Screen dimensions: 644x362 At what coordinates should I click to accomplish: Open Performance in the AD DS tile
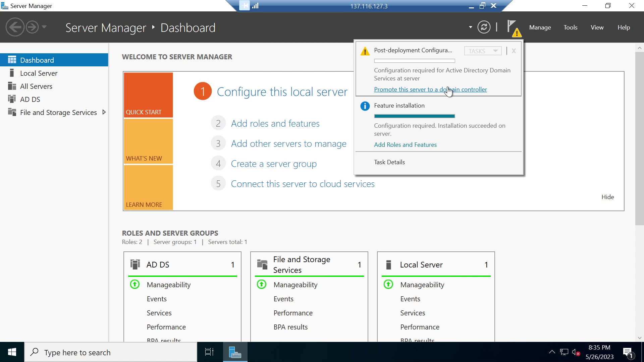point(166,327)
